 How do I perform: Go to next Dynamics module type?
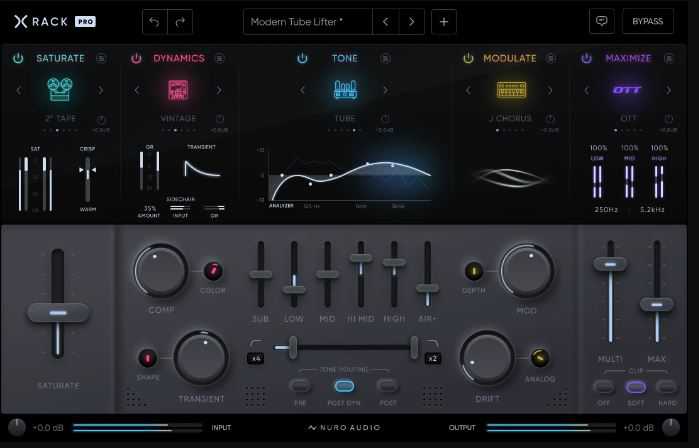[x=219, y=90]
